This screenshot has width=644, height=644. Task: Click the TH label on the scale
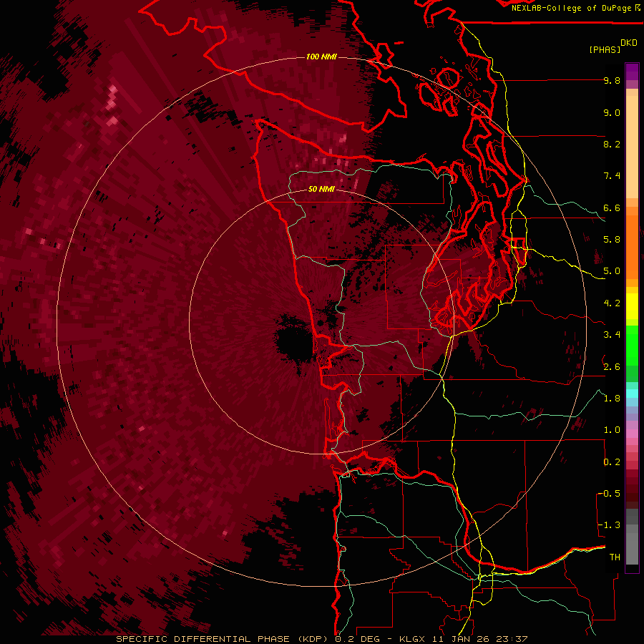tap(615, 557)
